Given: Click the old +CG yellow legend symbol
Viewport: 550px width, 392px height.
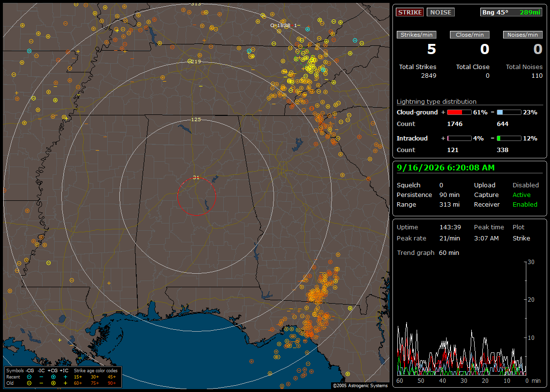Looking at the screenshot, I should 53,383.
